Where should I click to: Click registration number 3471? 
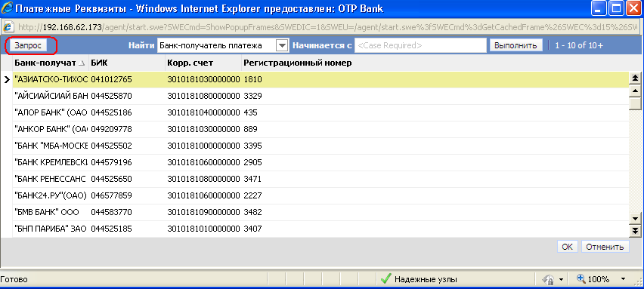[x=252, y=179]
